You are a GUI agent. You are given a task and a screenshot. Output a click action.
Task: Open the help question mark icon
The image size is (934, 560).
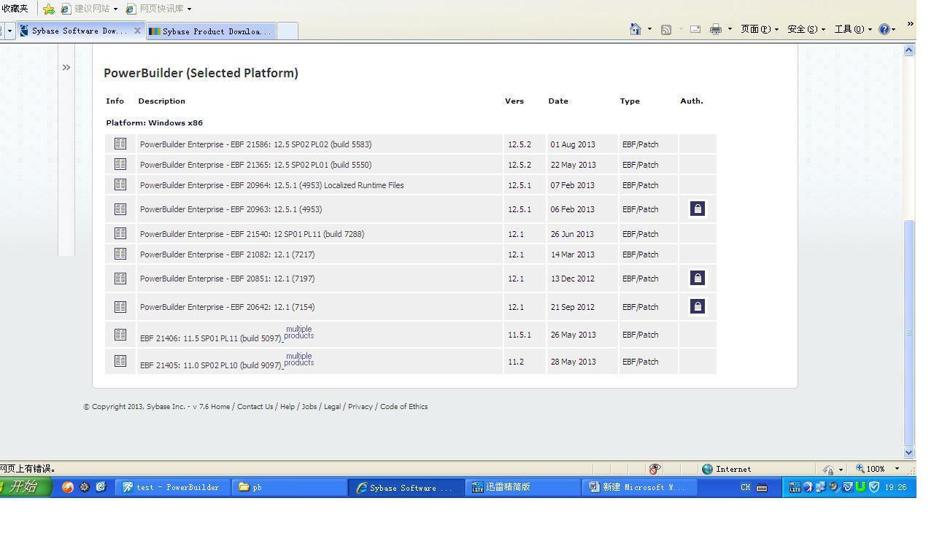coord(884,29)
